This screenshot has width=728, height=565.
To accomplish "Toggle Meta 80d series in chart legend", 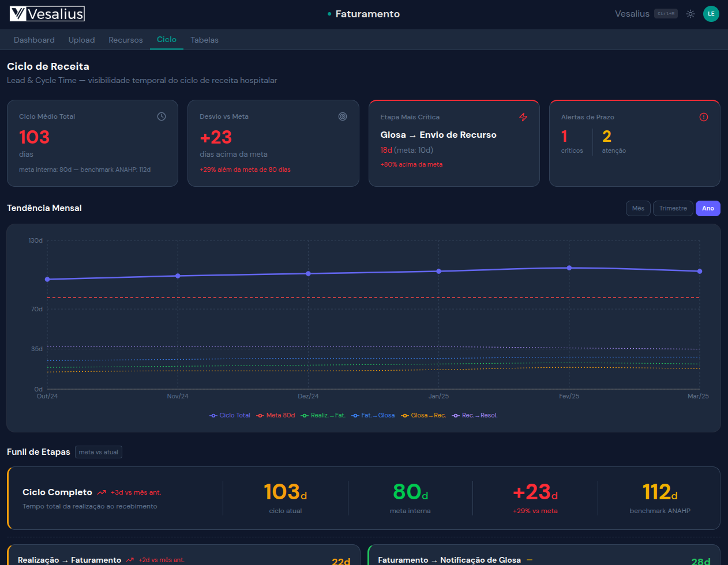I will 276,415.
